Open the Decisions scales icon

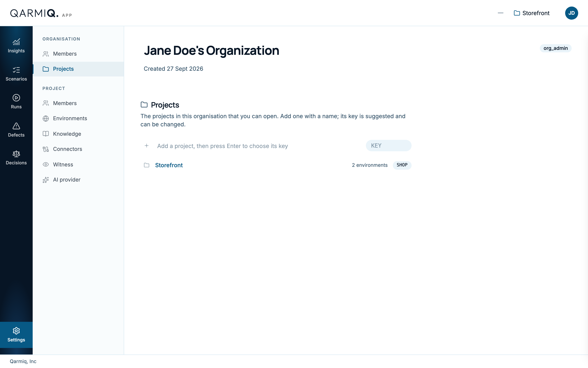tap(16, 154)
